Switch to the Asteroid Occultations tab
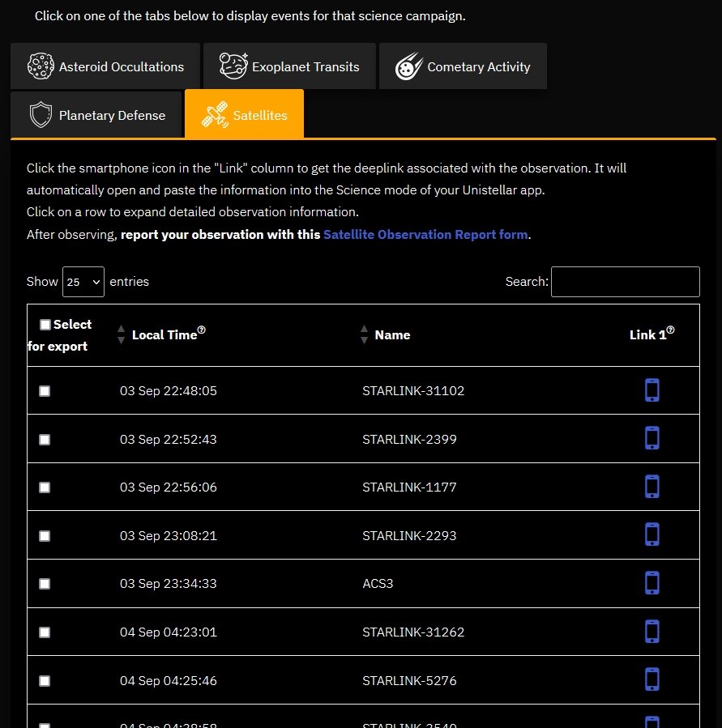 [x=105, y=67]
